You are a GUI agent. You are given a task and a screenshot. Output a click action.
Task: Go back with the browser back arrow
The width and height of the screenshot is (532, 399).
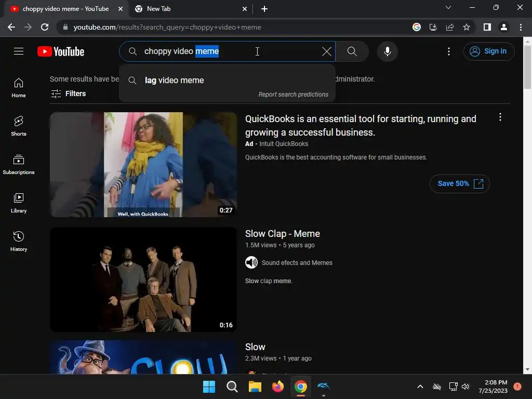tap(11, 27)
